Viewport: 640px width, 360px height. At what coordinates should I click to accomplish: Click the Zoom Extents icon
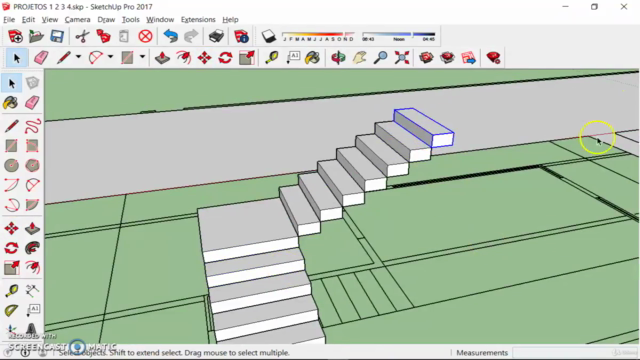tap(402, 58)
